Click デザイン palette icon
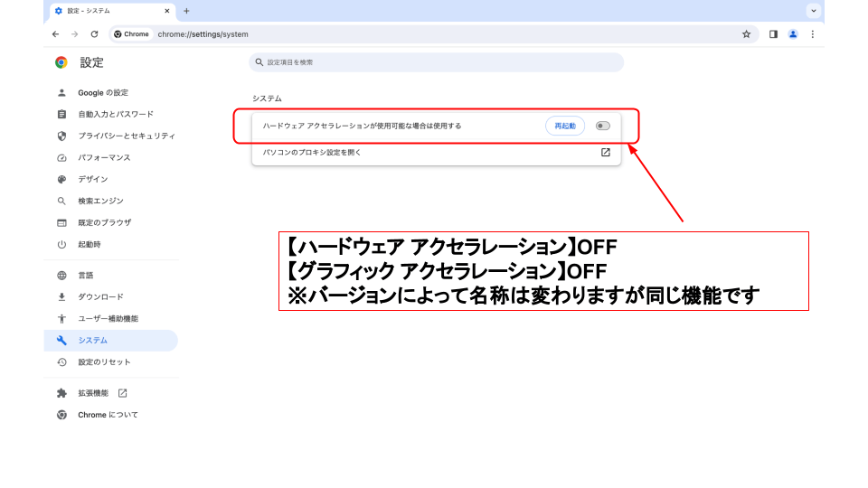Image resolution: width=868 pixels, height=488 pixels. point(62,179)
